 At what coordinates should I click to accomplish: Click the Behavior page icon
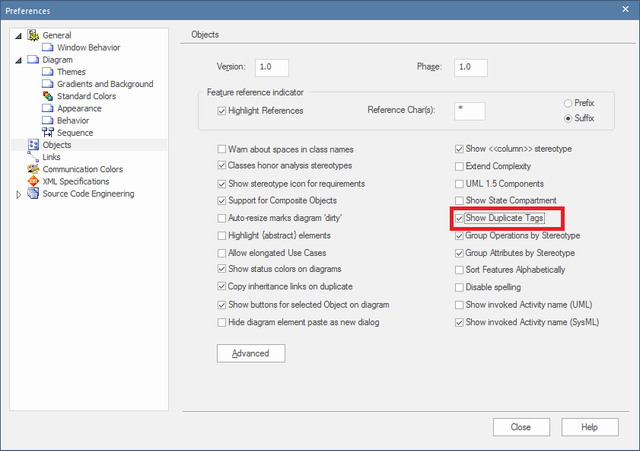coord(47,120)
